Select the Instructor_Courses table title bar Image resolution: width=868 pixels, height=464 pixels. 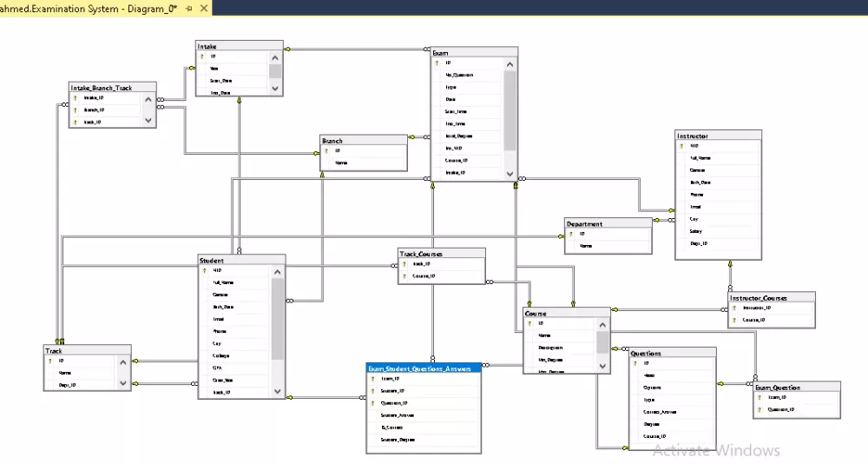pyautogui.click(x=771, y=297)
